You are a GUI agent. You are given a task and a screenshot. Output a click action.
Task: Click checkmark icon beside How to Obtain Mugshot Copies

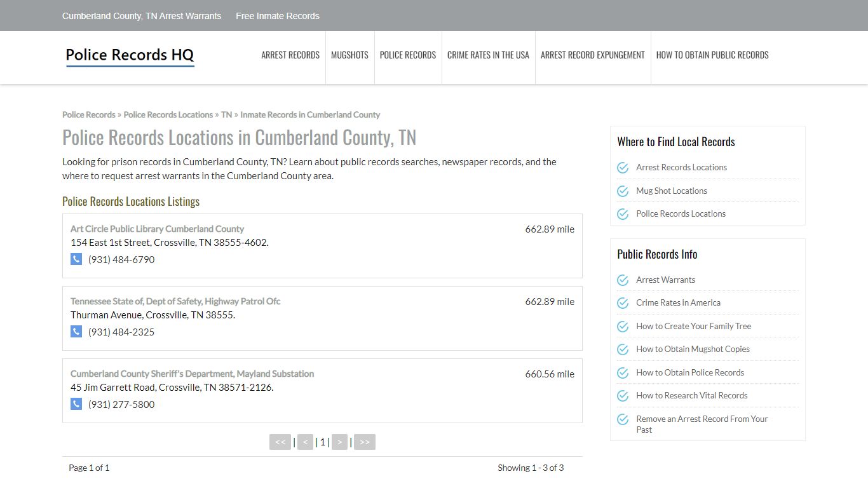[x=623, y=349]
